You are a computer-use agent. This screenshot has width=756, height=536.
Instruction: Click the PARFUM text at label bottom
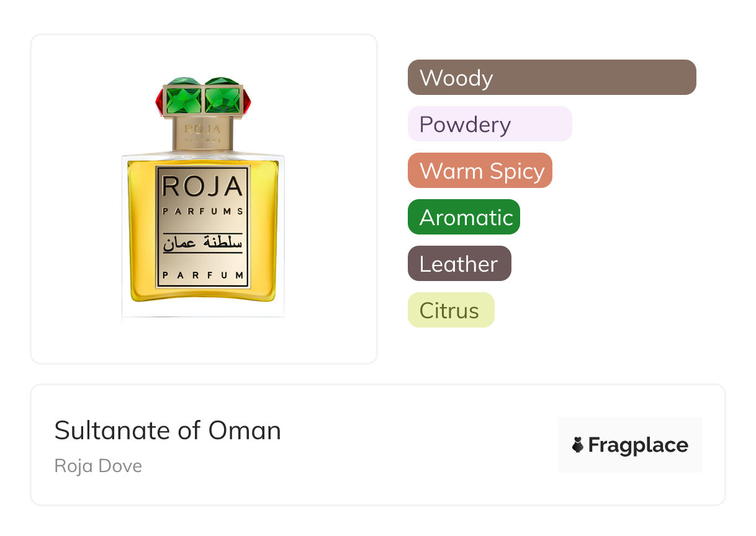[203, 275]
